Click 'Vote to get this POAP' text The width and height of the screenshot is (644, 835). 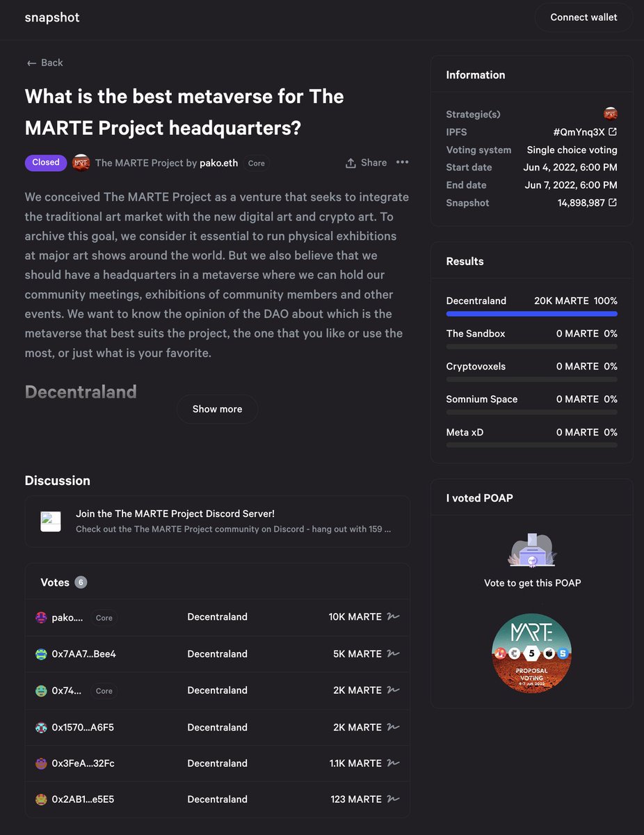point(532,583)
